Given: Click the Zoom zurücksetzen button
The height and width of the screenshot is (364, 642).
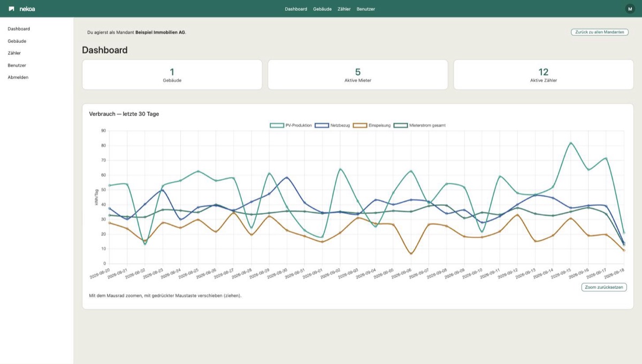Looking at the screenshot, I should click(x=603, y=287).
